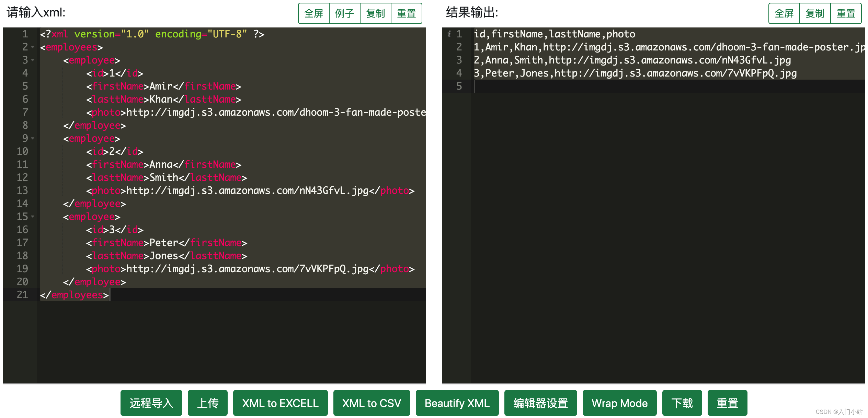Viewport: 868px width, 418px height.
Task: Click 全屏 fullscreen on the result output panel
Action: coord(784,13)
